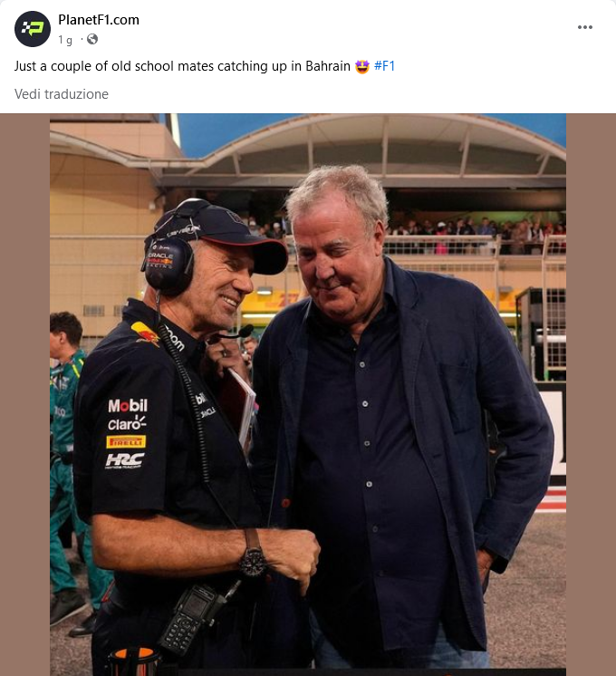This screenshot has height=676, width=616.
Task: Click the globe public audience icon
Action: 92,39
